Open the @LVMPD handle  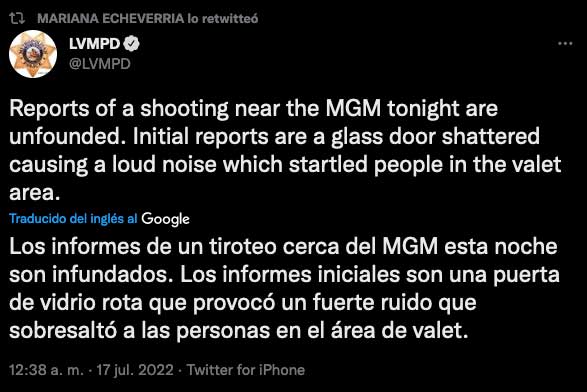100,64
